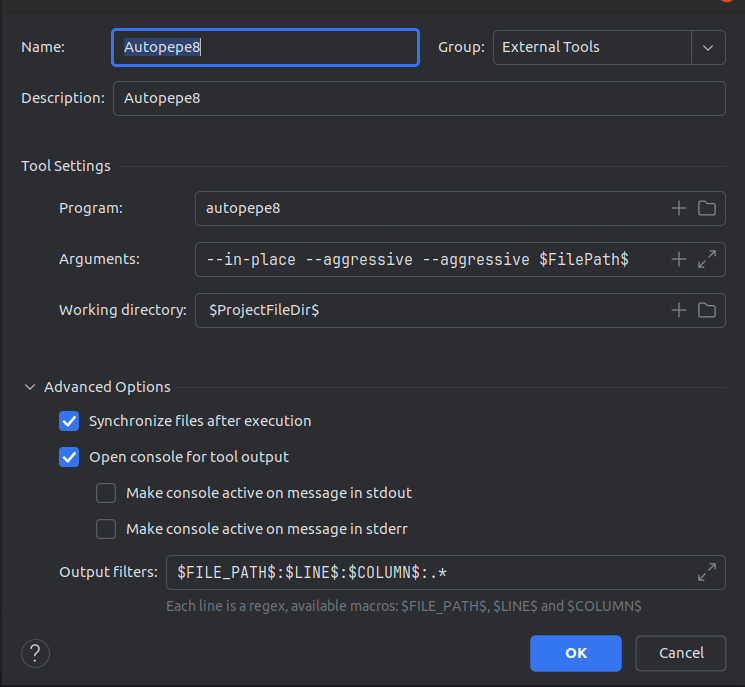Open the Group dropdown arrow
The width and height of the screenshot is (745, 687).
pyautogui.click(x=708, y=48)
